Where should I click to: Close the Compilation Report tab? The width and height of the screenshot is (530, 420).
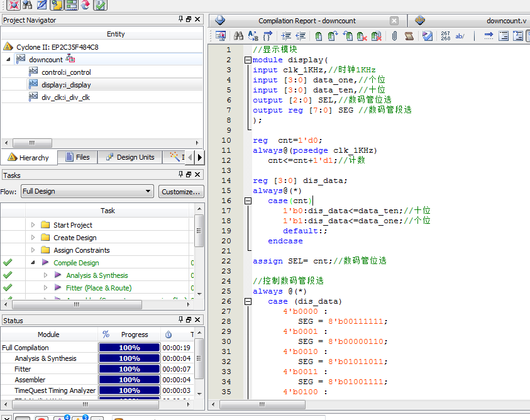(x=394, y=21)
